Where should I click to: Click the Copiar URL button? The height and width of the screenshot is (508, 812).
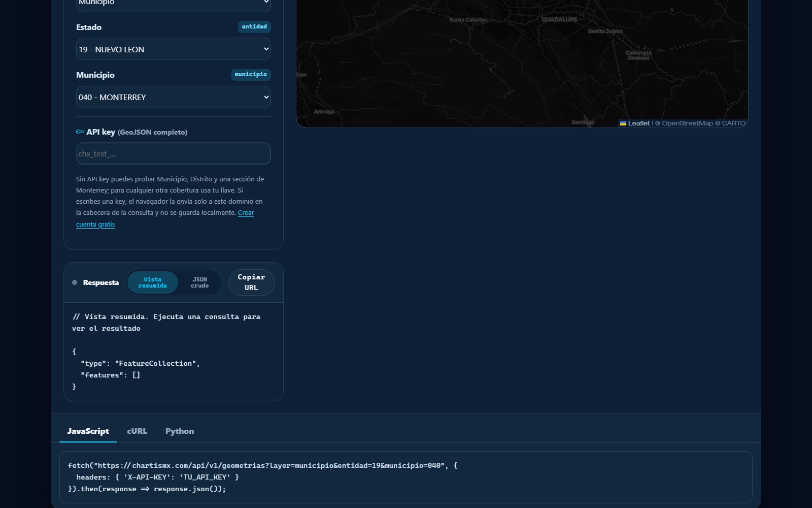coord(251,282)
